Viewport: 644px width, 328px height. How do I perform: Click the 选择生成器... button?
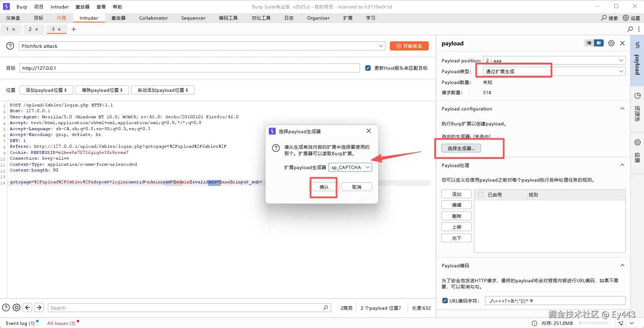pyautogui.click(x=461, y=148)
